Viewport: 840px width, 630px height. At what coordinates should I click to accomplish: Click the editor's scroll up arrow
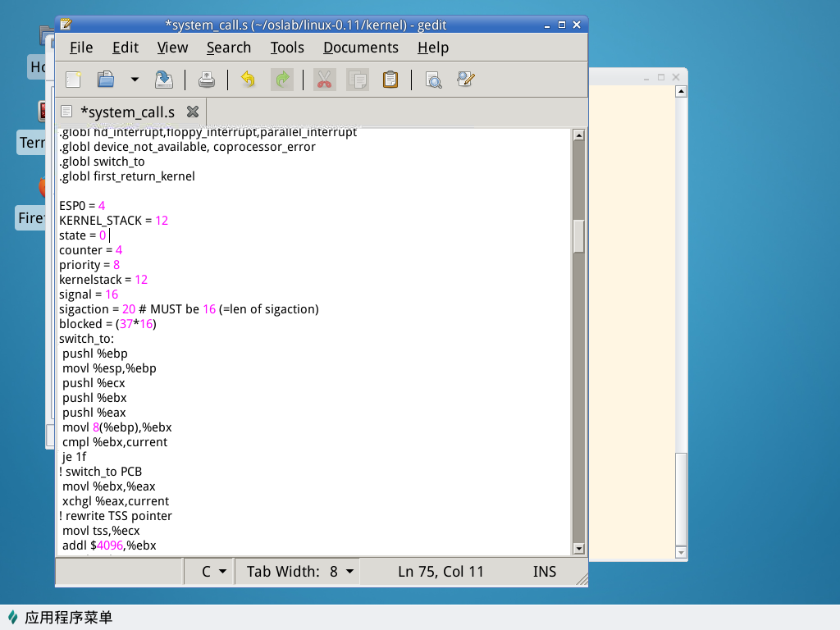pyautogui.click(x=578, y=135)
